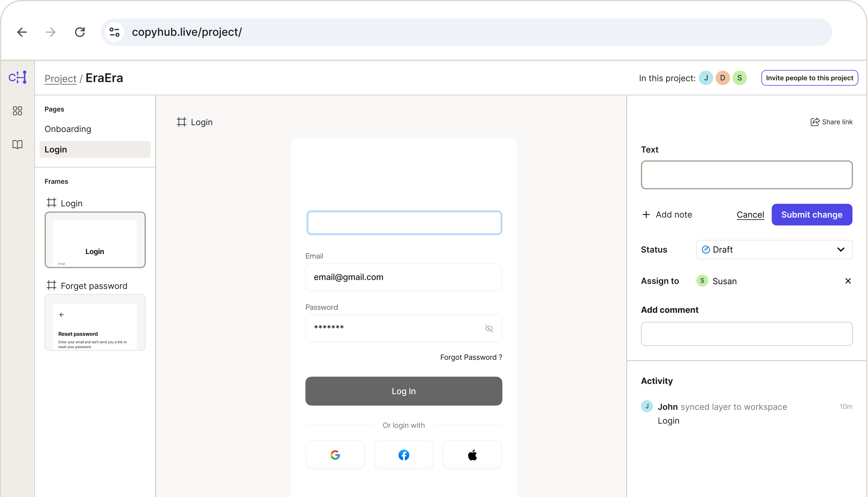Click the email@gmail.com field on canvas
Viewport: 868px width, 497px height.
404,277
